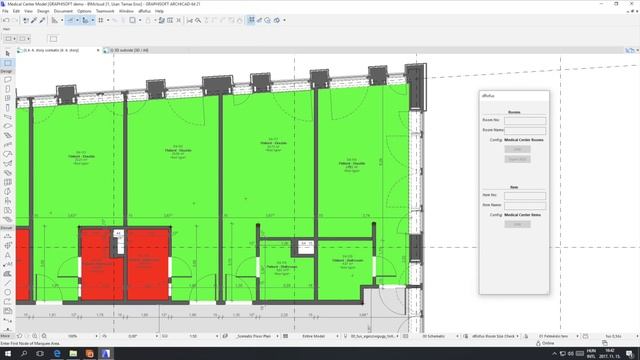Screen dimensions: 640x360
Task: Open the Grid Snap options dropdown arrow
Action: tap(108, 20)
